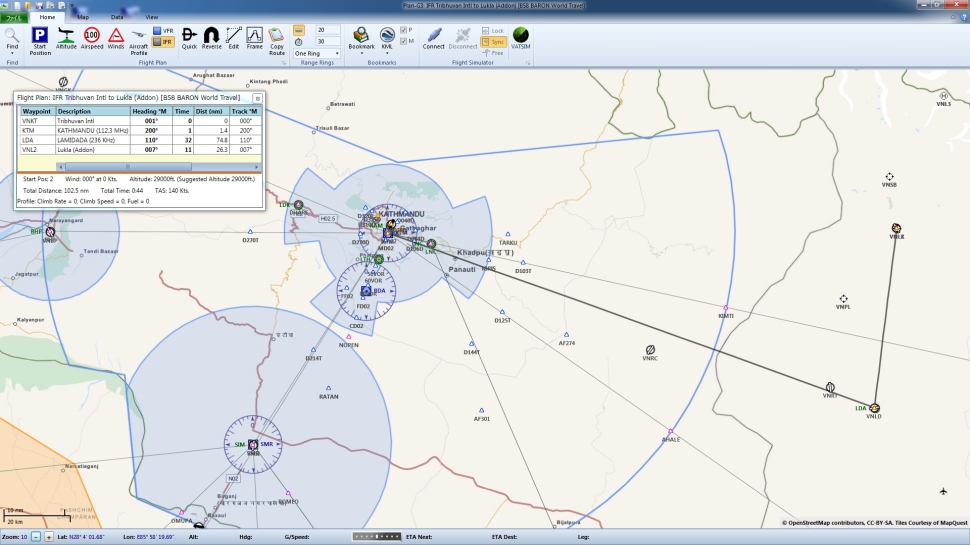
Task: Connect to the flight simulator
Action: click(434, 39)
